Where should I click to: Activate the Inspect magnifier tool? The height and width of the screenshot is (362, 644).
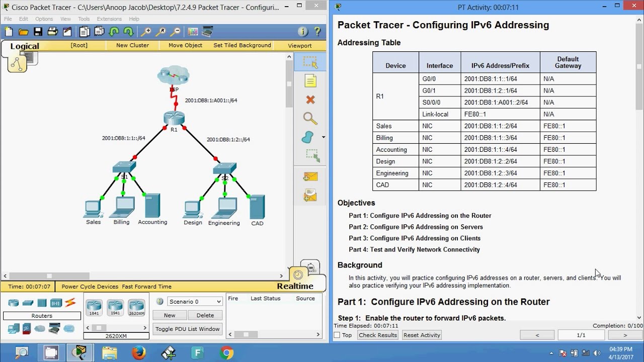(x=310, y=118)
